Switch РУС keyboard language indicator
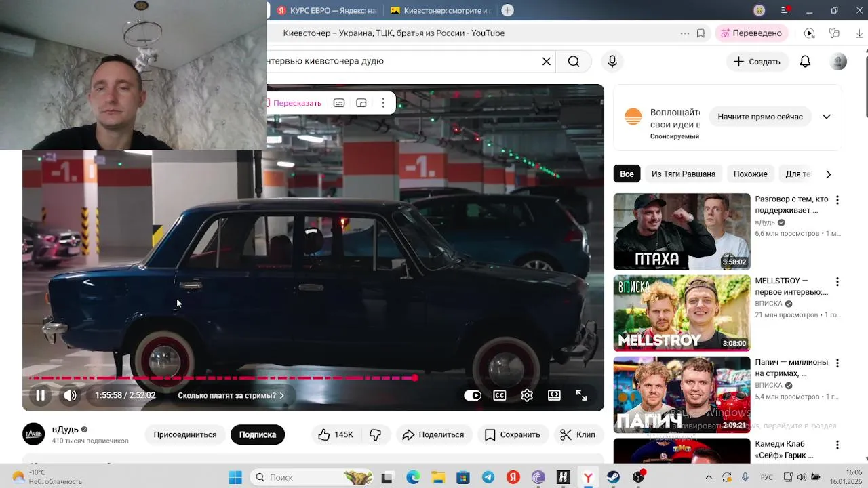868x488 pixels. pyautogui.click(x=767, y=477)
